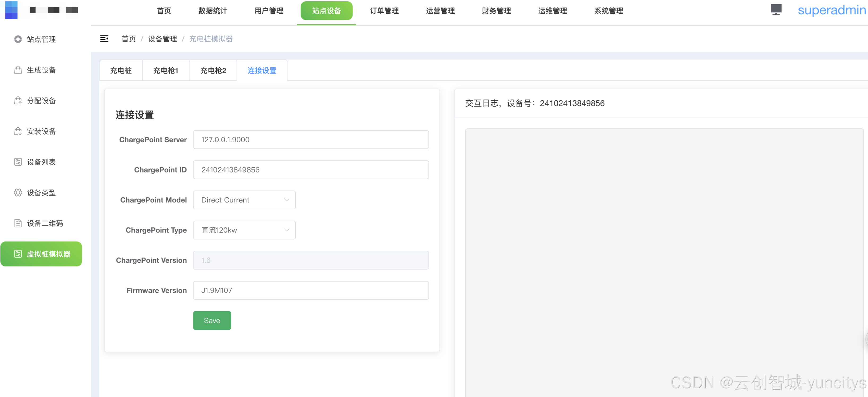
Task: Click the 生成设备 bag icon
Action: [x=18, y=70]
